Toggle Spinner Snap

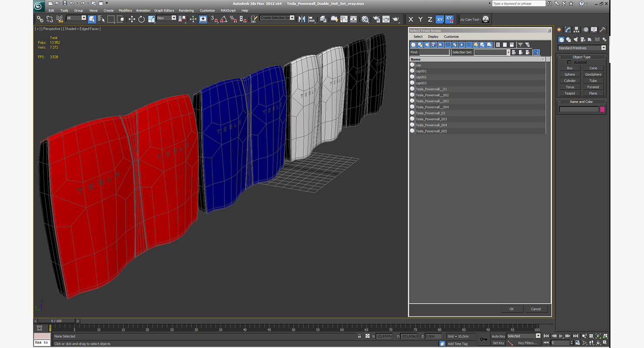tap(243, 19)
